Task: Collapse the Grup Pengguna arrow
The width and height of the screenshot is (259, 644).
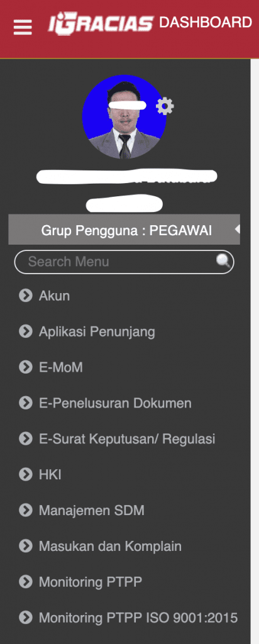Action: tap(237, 230)
